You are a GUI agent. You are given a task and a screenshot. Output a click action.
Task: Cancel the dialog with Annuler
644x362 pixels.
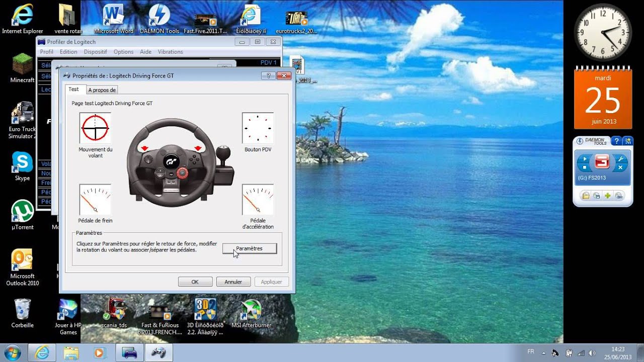[x=233, y=282]
